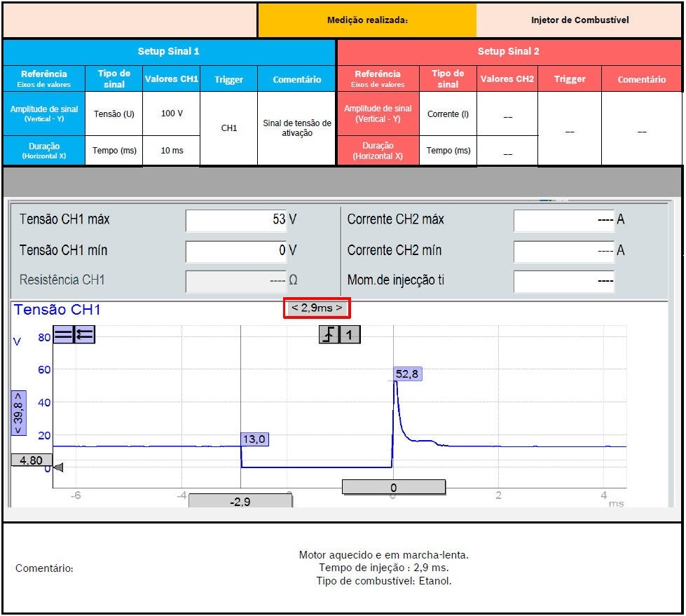
Task: Select the -2,9 time cursor handle
Action: [x=240, y=501]
